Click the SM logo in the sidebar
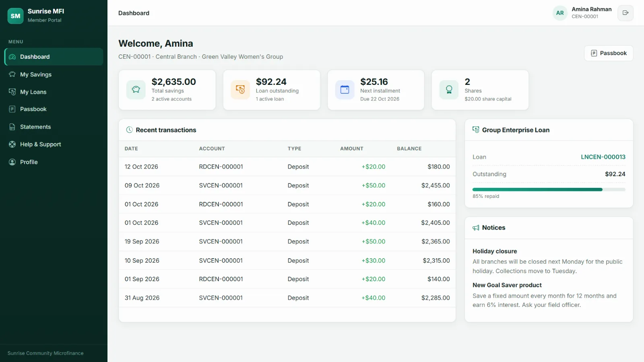Image resolution: width=644 pixels, height=362 pixels. (16, 16)
